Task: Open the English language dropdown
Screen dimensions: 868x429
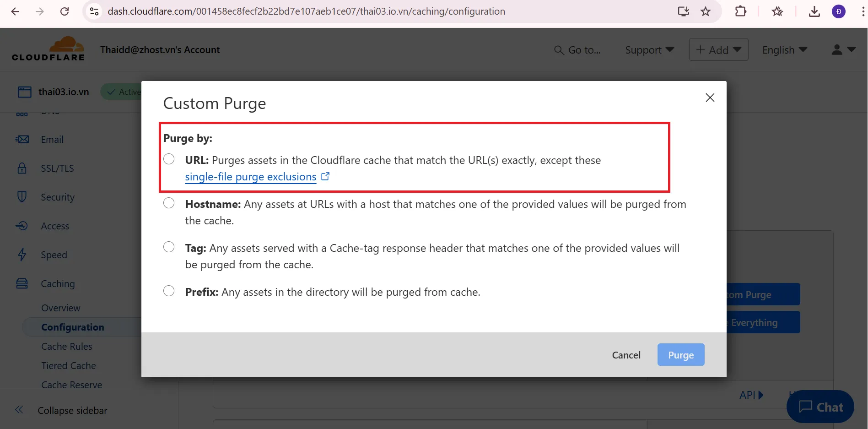Action: (x=784, y=50)
